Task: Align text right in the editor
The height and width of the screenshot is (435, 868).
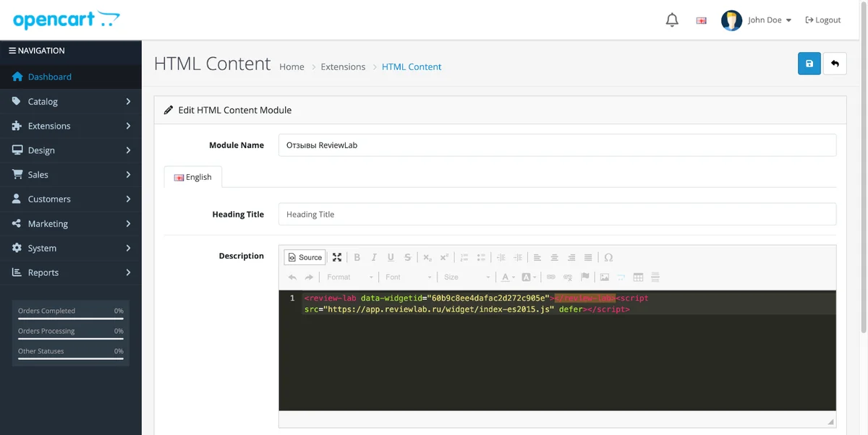Action: (x=571, y=257)
